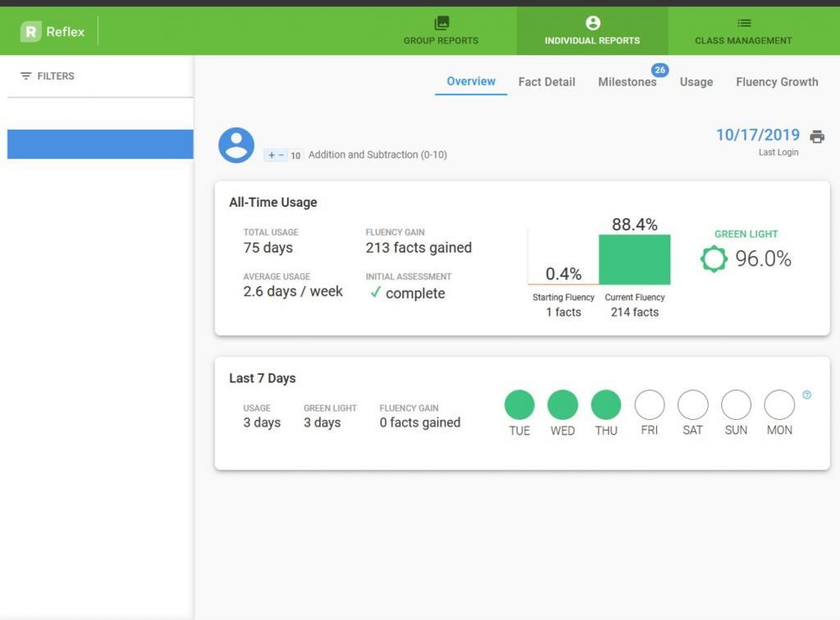Click the SAT empty usage circle
Screen dimensions: 840x620
pos(692,404)
